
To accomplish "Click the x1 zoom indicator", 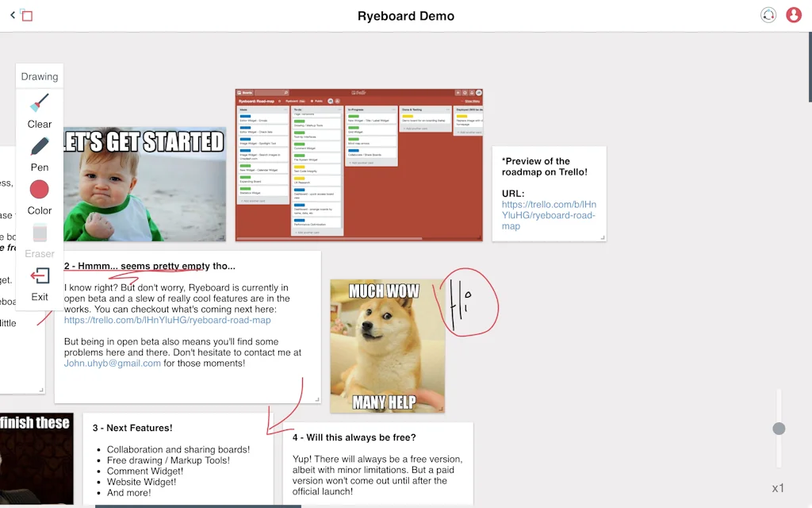I will [x=778, y=487].
